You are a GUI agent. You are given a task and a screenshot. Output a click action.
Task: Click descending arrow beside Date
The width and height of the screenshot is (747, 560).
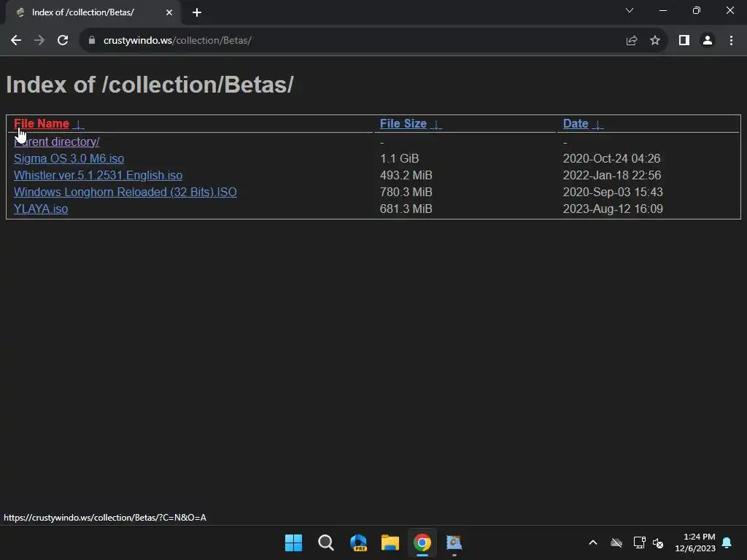pos(597,124)
